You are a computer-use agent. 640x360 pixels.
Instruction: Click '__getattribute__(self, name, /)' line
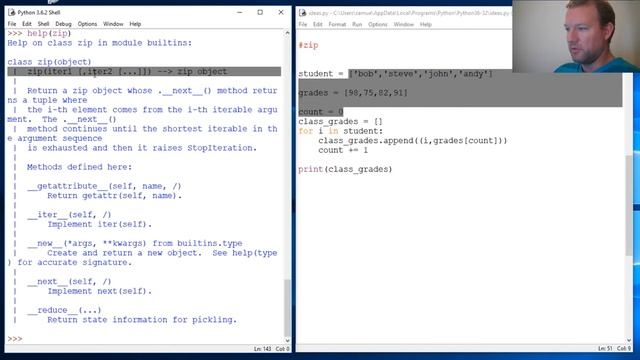click(104, 186)
